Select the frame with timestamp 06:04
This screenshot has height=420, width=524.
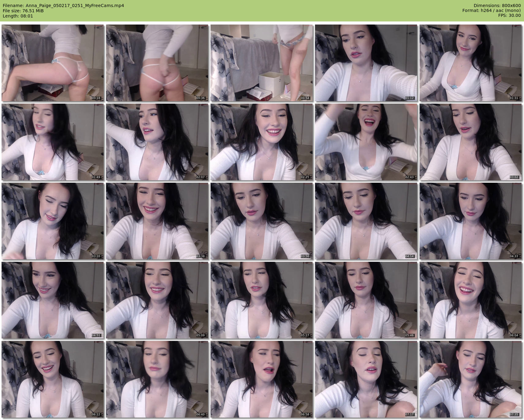coord(471,300)
